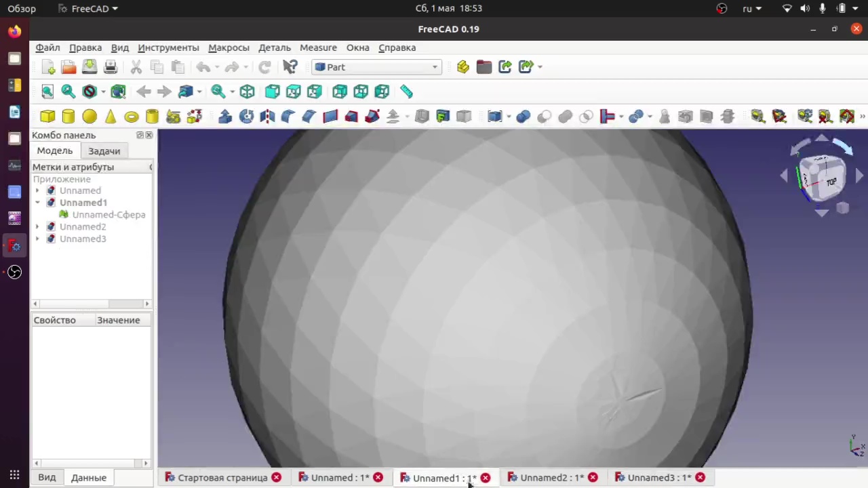The height and width of the screenshot is (488, 868).
Task: Click the Значение column header
Action: [118, 320]
